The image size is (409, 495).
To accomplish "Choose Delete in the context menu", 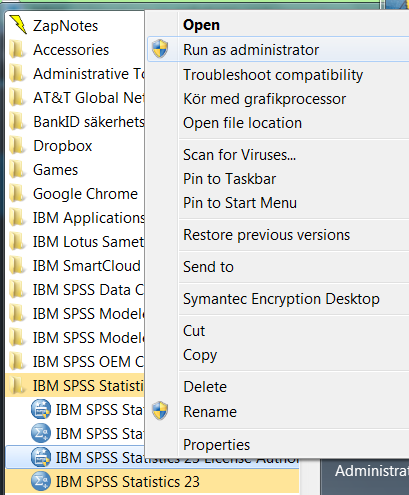I will coord(205,387).
